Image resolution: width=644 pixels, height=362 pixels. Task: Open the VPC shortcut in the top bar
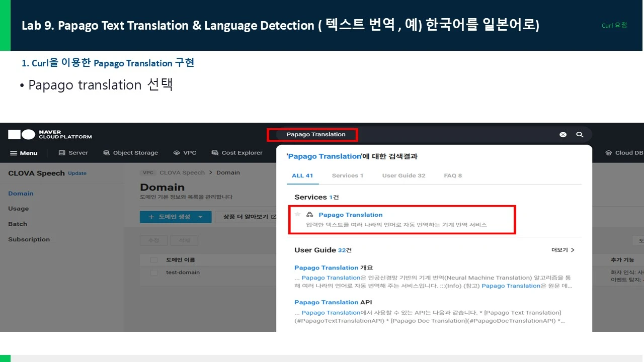tap(185, 153)
